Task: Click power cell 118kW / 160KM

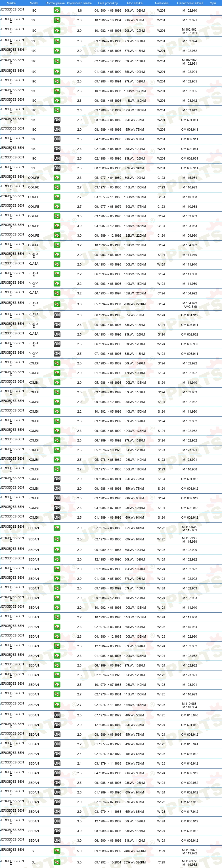Action: [135, 101]
